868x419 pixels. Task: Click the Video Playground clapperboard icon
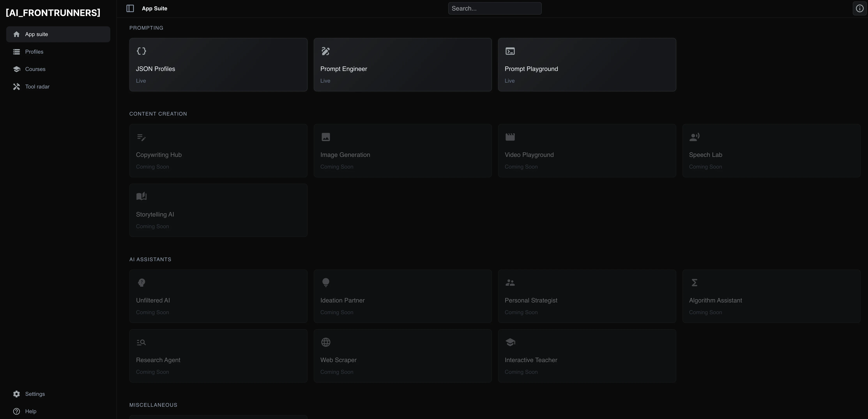510,137
